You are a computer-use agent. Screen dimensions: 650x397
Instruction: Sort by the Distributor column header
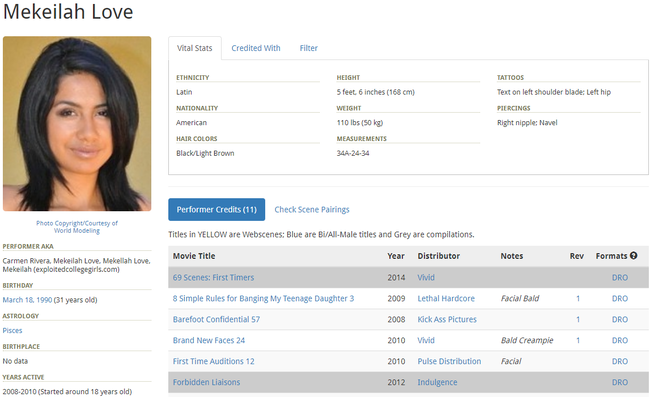tap(439, 256)
